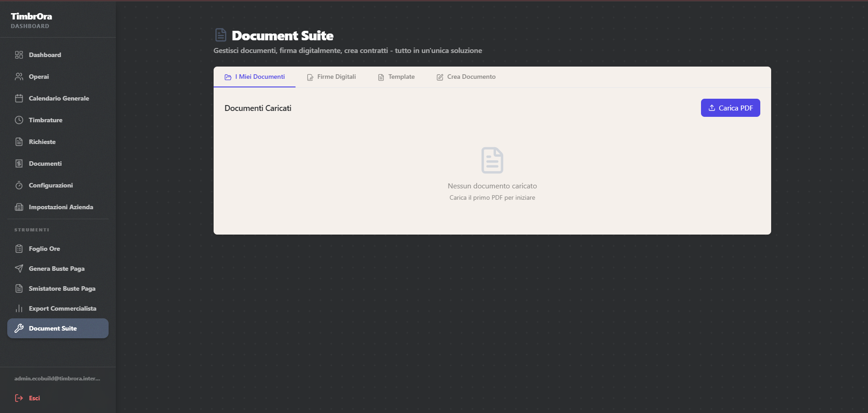The height and width of the screenshot is (413, 868).
Task: Navigate to Timbrature
Action: point(58,120)
